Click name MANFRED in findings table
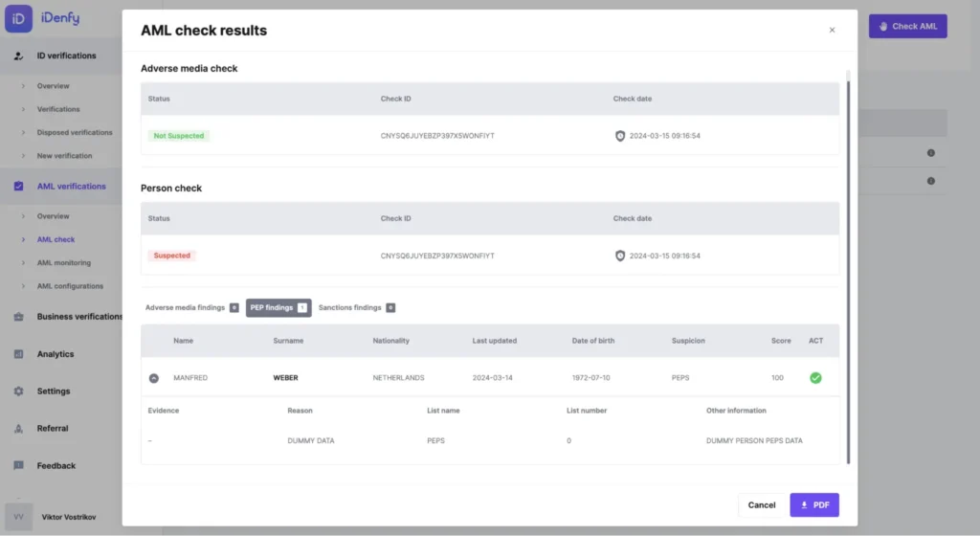Image resolution: width=980 pixels, height=536 pixels. [x=190, y=378]
